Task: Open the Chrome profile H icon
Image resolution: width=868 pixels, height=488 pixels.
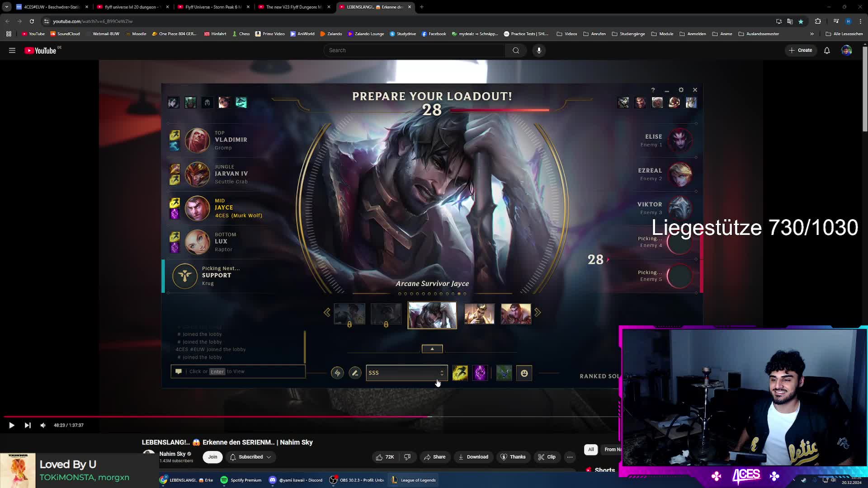Action: pos(848,21)
